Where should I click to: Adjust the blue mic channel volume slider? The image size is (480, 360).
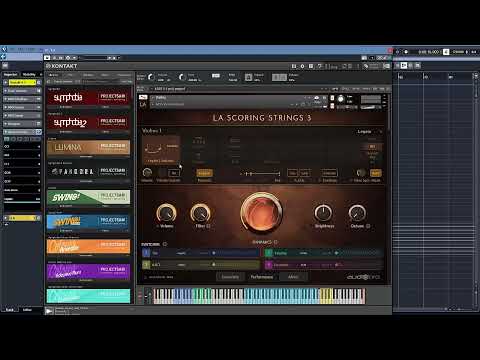[214, 253]
